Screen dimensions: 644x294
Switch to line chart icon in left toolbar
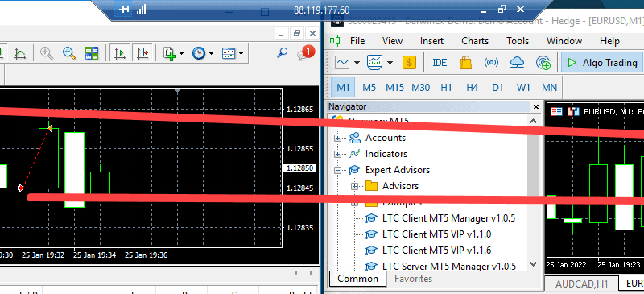[19, 53]
